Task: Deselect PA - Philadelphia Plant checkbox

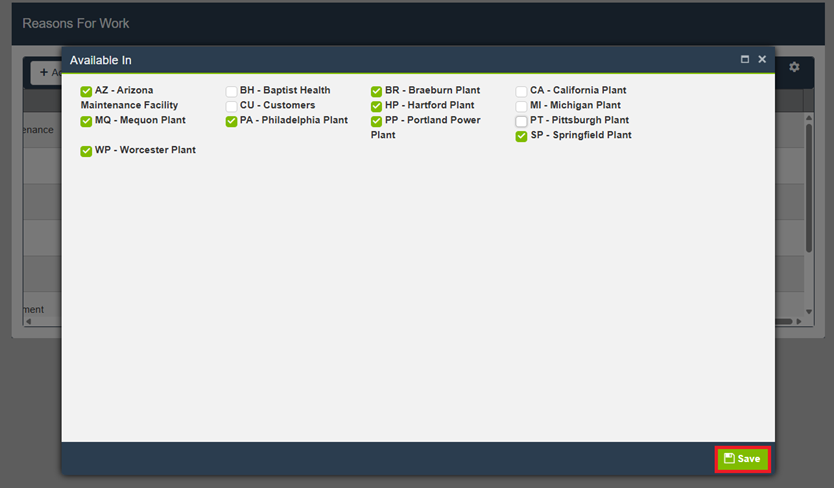Action: coord(231,121)
